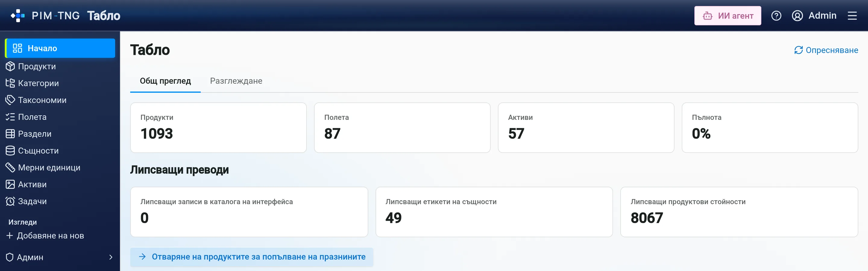Expand the Админ section chevron
868x271 pixels.
(111, 257)
